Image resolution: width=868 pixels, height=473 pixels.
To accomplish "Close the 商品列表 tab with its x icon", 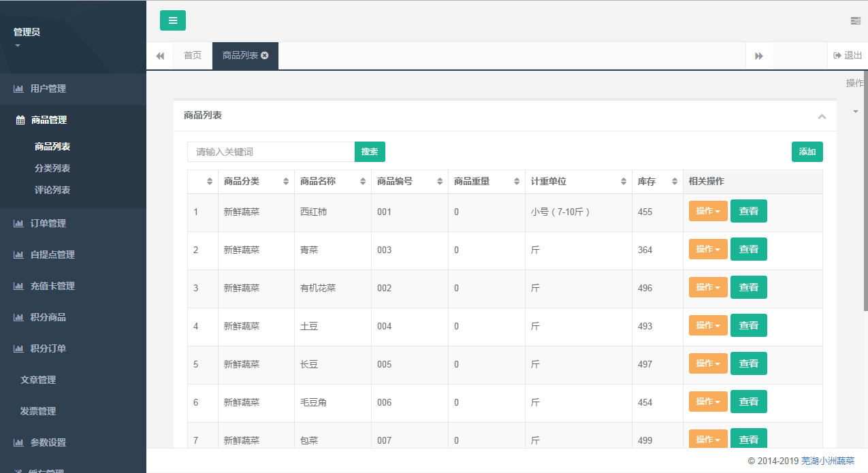I will (265, 56).
